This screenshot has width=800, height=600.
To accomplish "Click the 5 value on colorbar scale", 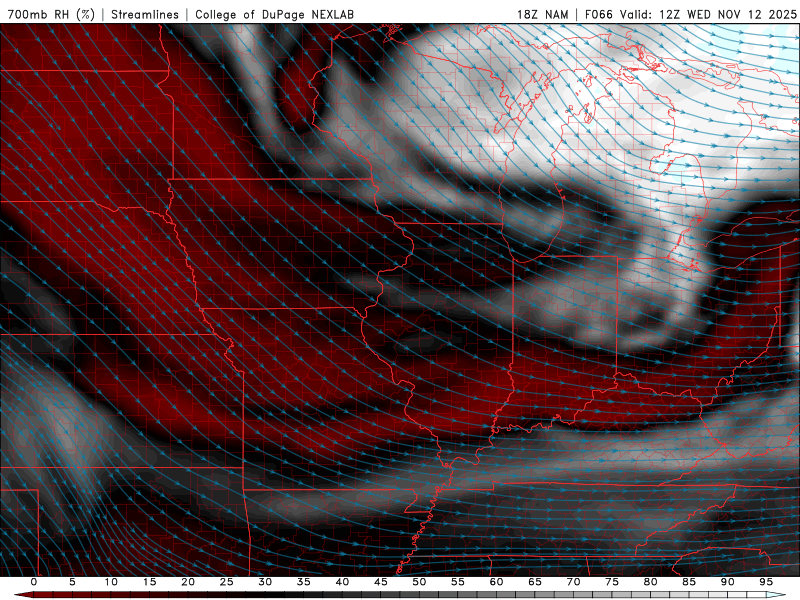I will [x=72, y=582].
